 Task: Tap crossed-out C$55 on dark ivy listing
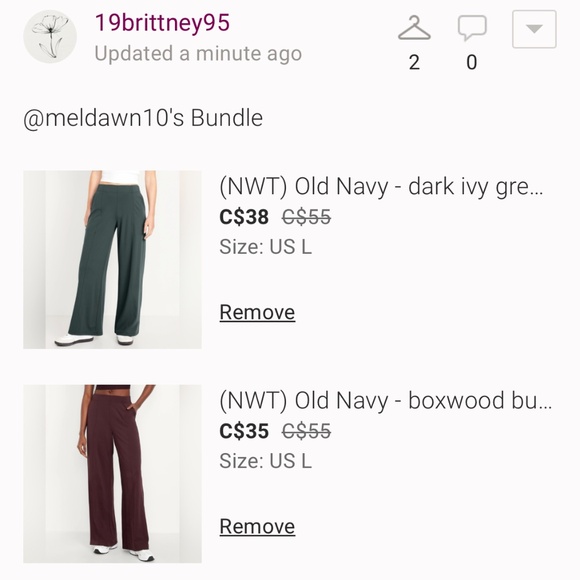click(x=306, y=217)
